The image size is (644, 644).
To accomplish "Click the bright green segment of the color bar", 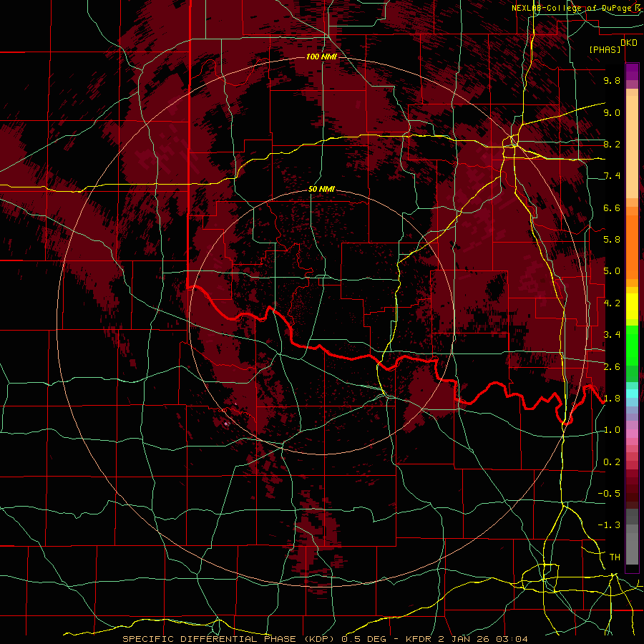I will point(632,345).
